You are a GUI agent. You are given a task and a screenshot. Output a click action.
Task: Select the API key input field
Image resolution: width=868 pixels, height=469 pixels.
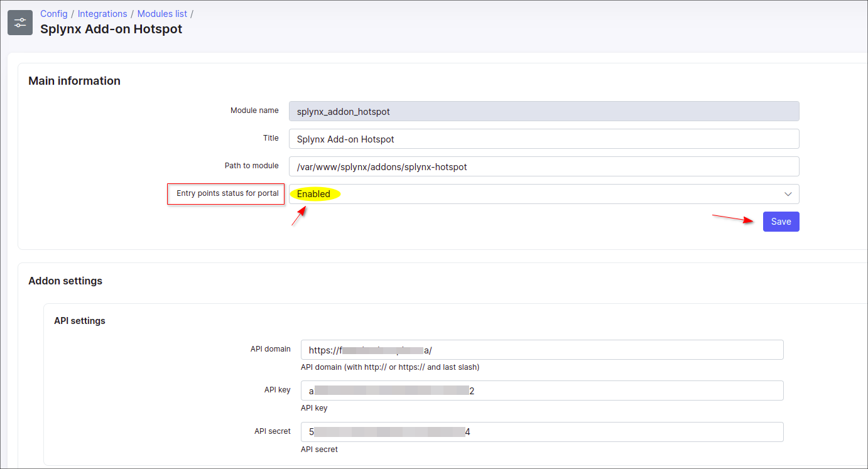point(541,391)
